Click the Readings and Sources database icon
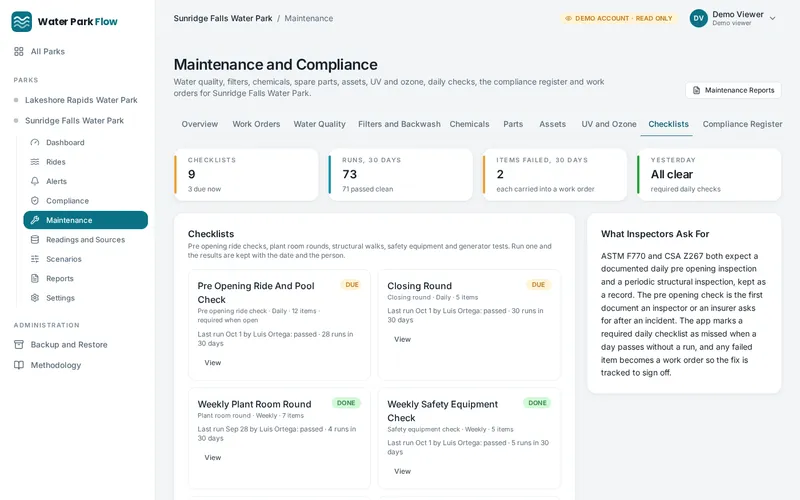 click(35, 239)
